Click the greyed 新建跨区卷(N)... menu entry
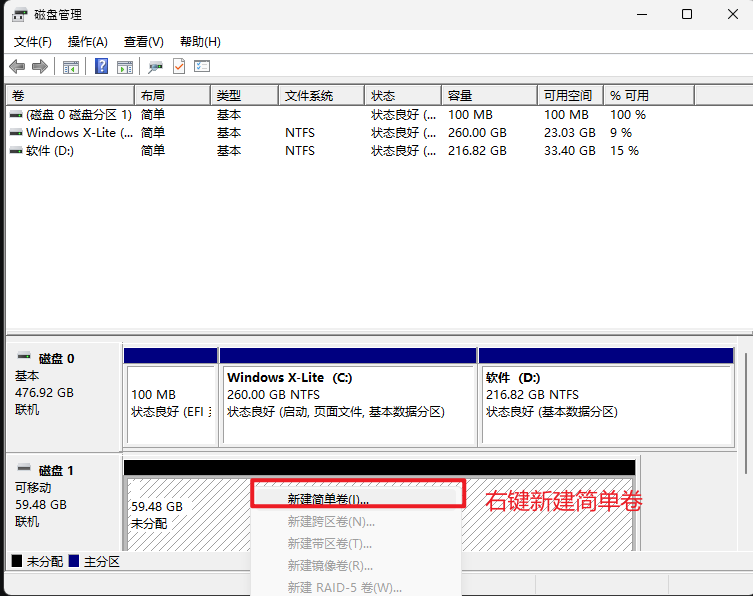 (356, 522)
